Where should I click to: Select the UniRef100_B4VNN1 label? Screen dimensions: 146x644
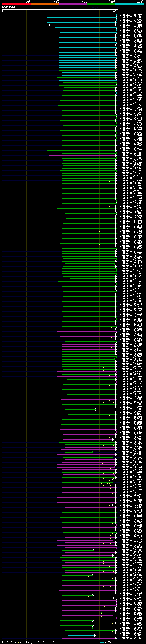point(131,156)
